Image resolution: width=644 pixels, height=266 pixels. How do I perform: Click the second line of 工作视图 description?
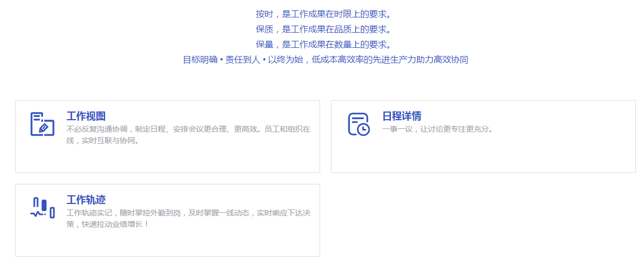(x=102, y=140)
